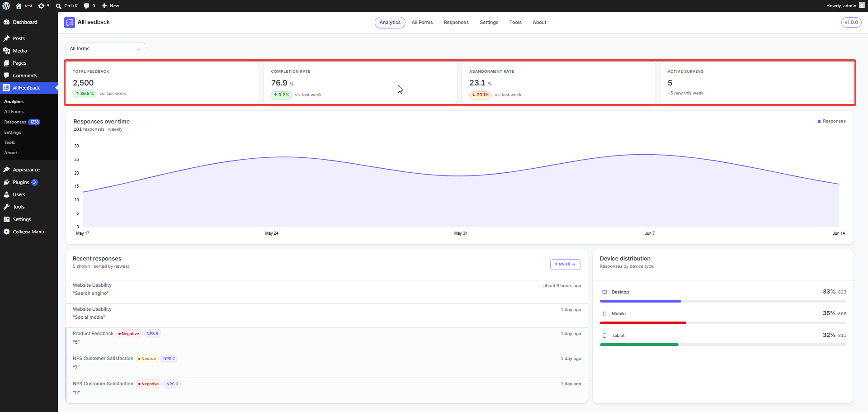Click the Appearance brush icon

click(6, 170)
